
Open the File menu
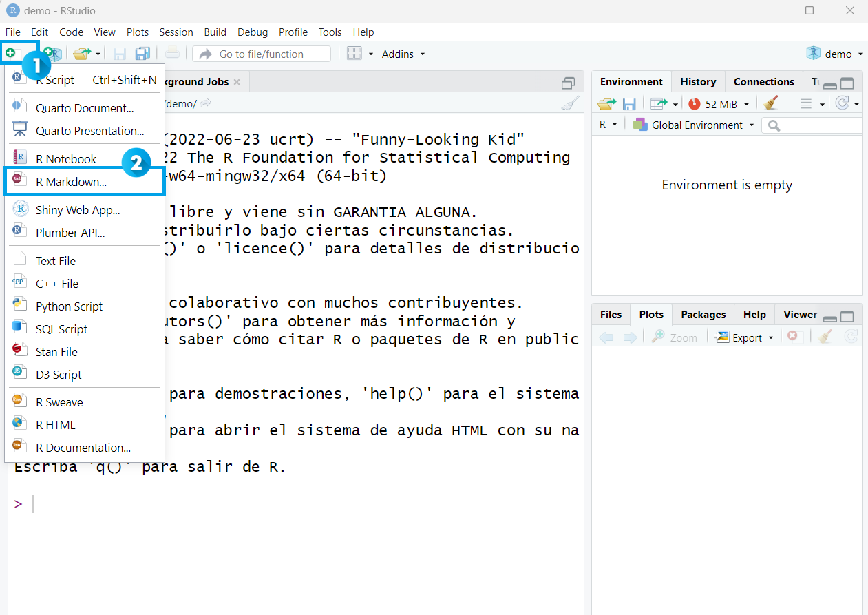[13, 32]
